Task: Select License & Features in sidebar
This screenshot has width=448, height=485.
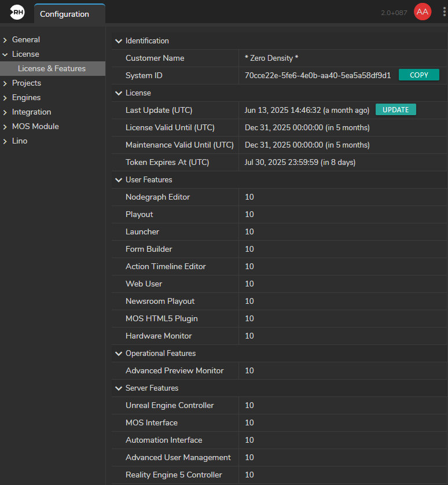Action: point(52,68)
